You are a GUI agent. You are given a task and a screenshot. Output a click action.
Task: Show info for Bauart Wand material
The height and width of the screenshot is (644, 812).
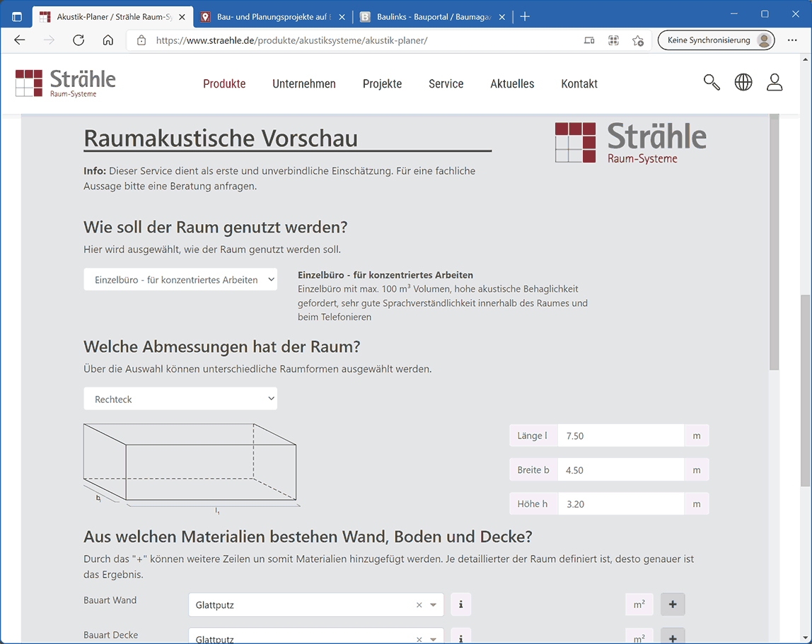(461, 604)
